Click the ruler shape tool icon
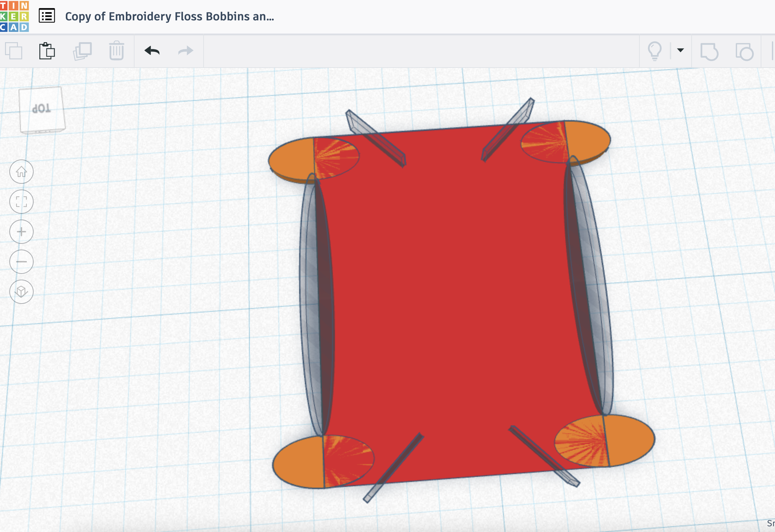The image size is (775, 532). (744, 52)
